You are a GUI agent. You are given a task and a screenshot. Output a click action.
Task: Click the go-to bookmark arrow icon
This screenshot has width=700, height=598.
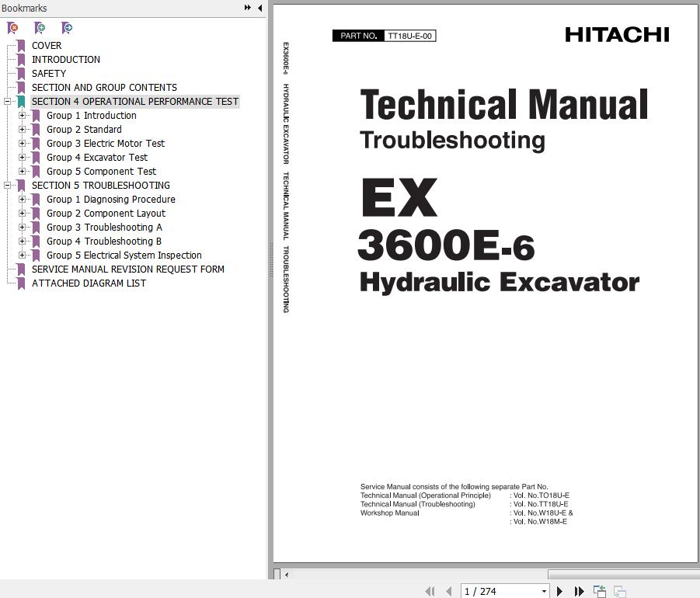coord(67,28)
